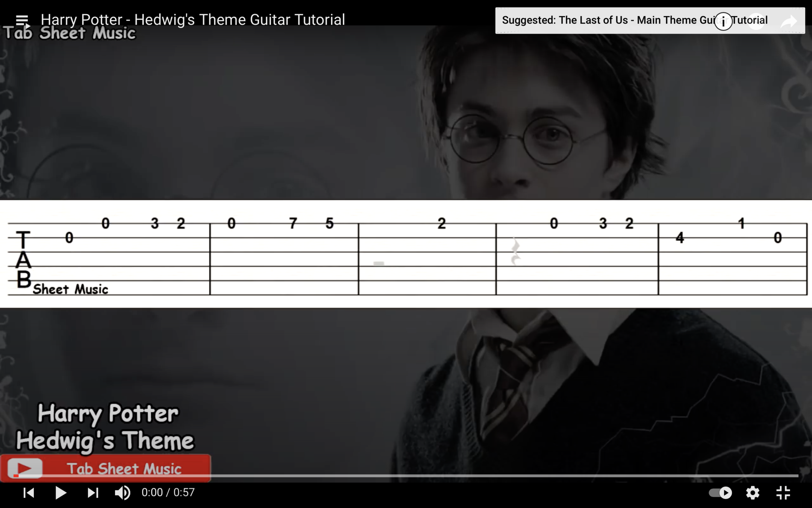Viewport: 812px width, 508px height.
Task: Open the settings gear menu
Action: [753, 493]
